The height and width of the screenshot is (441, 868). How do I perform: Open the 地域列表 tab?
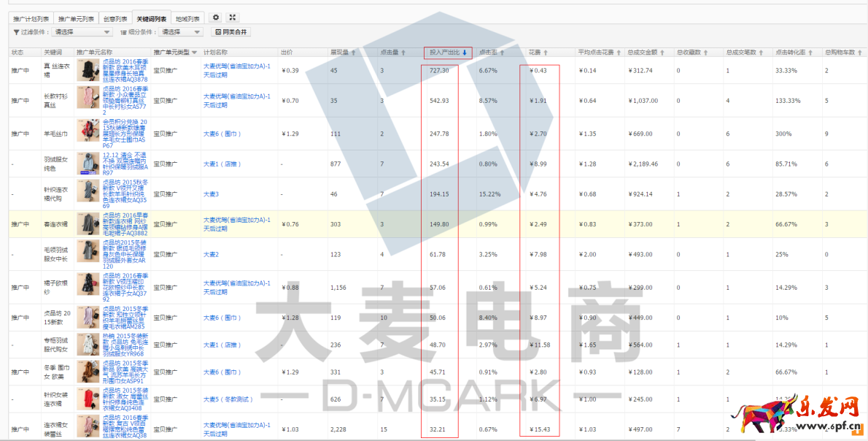tap(188, 18)
